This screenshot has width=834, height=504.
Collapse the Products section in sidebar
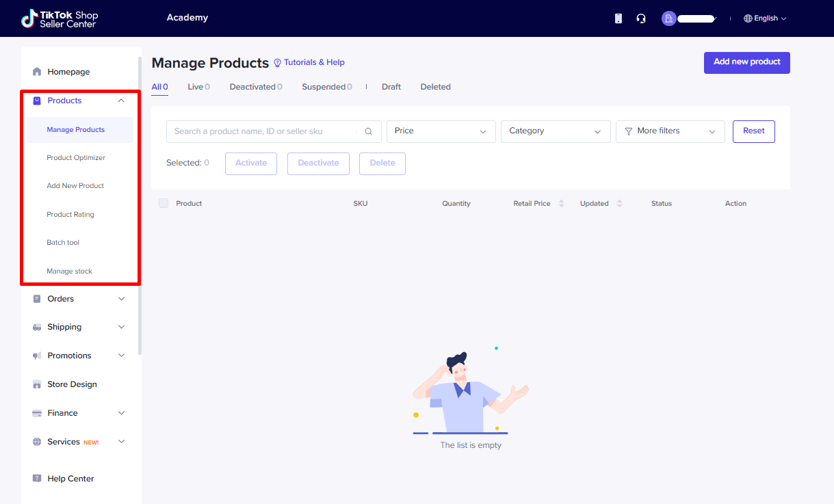[121, 100]
